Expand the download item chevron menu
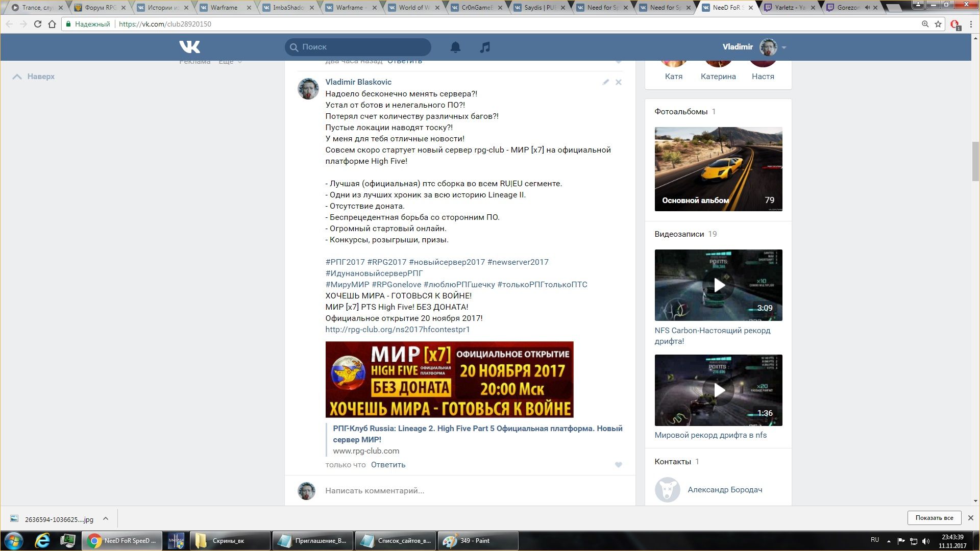Viewport: 980px width, 551px height. tap(106, 518)
